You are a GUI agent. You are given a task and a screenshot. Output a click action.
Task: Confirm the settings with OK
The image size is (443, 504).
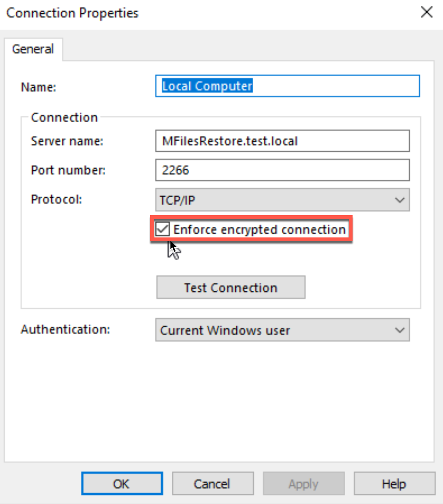pyautogui.click(x=122, y=484)
